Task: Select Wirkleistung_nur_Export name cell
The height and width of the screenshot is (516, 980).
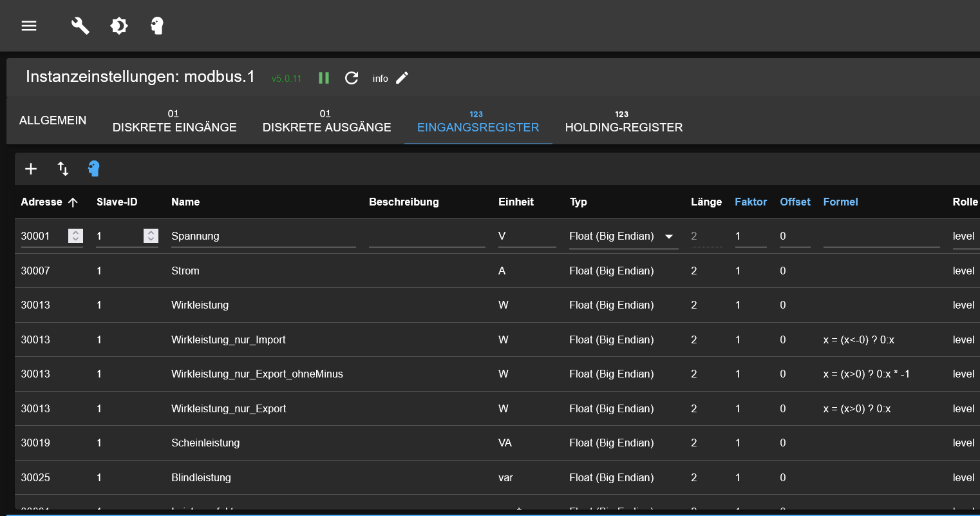Action: (x=229, y=409)
